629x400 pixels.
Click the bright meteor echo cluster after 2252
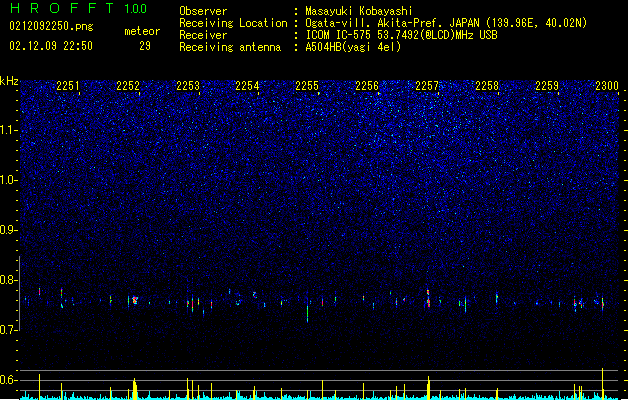coord(135,300)
